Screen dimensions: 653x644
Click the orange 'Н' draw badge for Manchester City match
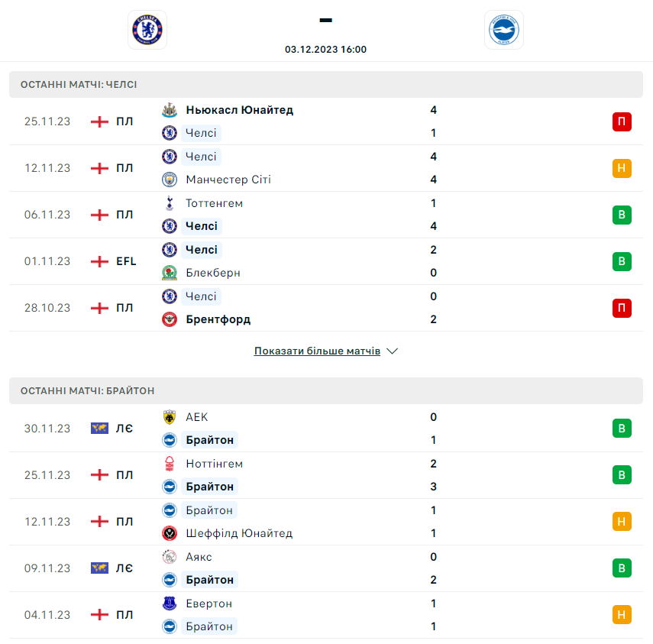pos(622,168)
